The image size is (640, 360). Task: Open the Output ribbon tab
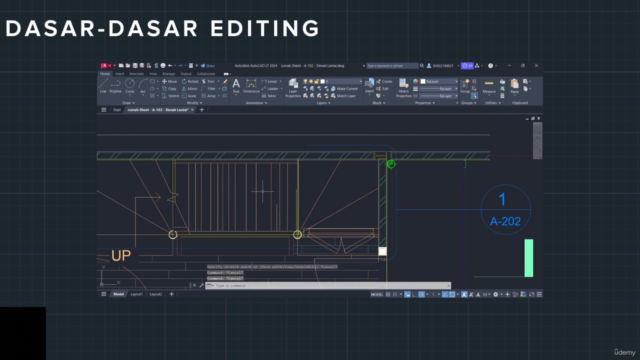pos(186,74)
